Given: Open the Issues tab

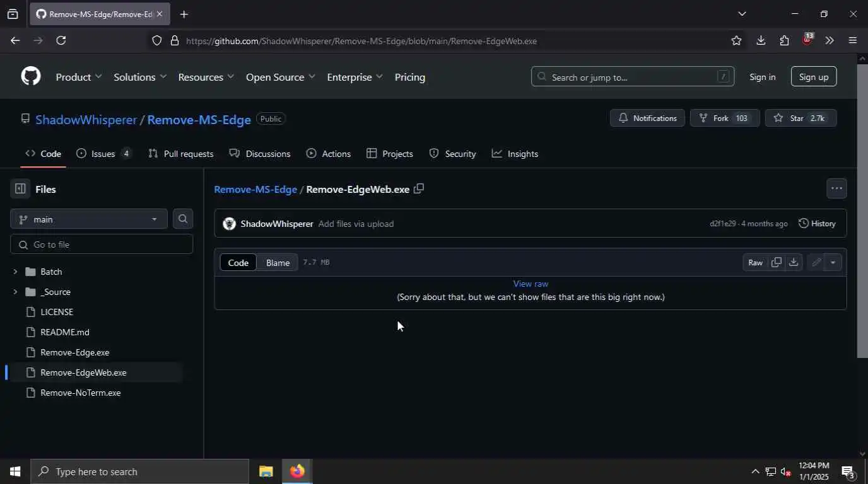Looking at the screenshot, I should coord(104,154).
